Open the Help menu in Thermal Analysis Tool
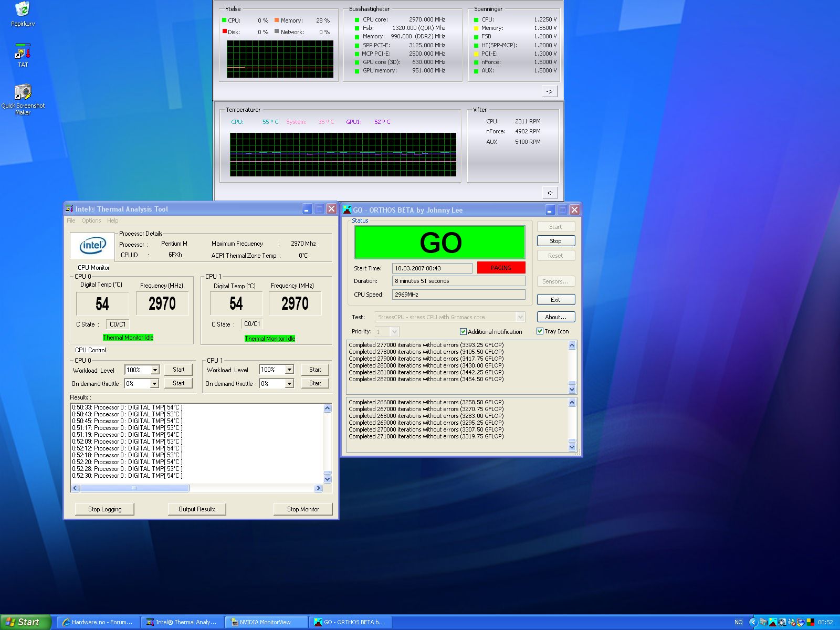Image resolution: width=840 pixels, height=630 pixels. click(x=112, y=220)
